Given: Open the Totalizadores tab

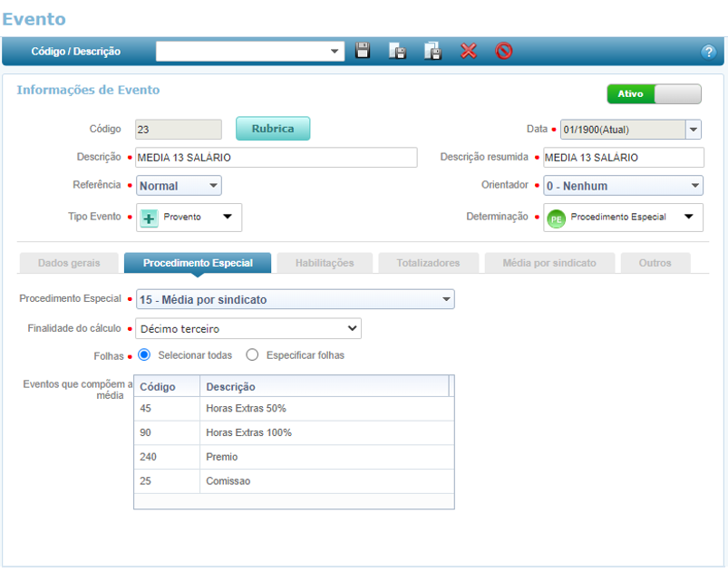Looking at the screenshot, I should click(x=428, y=263).
